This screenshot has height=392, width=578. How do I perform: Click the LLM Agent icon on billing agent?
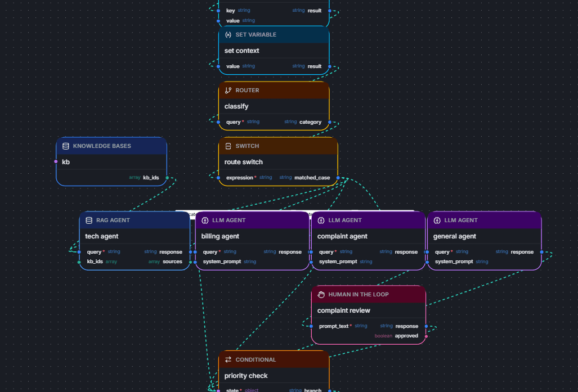point(205,220)
